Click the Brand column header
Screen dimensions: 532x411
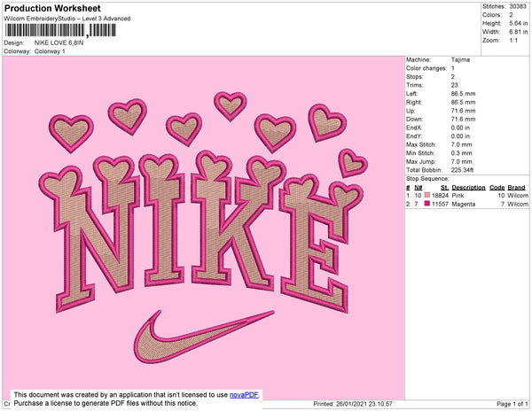coord(517,188)
